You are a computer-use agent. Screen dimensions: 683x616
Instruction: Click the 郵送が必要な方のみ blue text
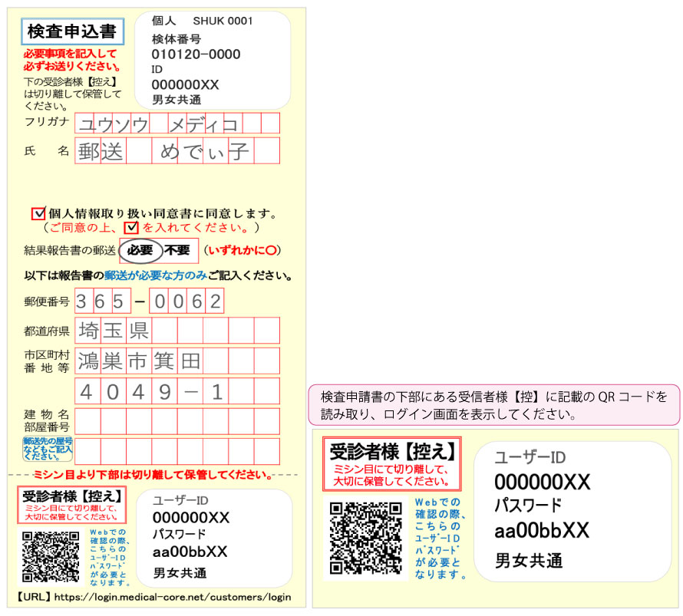156,275
